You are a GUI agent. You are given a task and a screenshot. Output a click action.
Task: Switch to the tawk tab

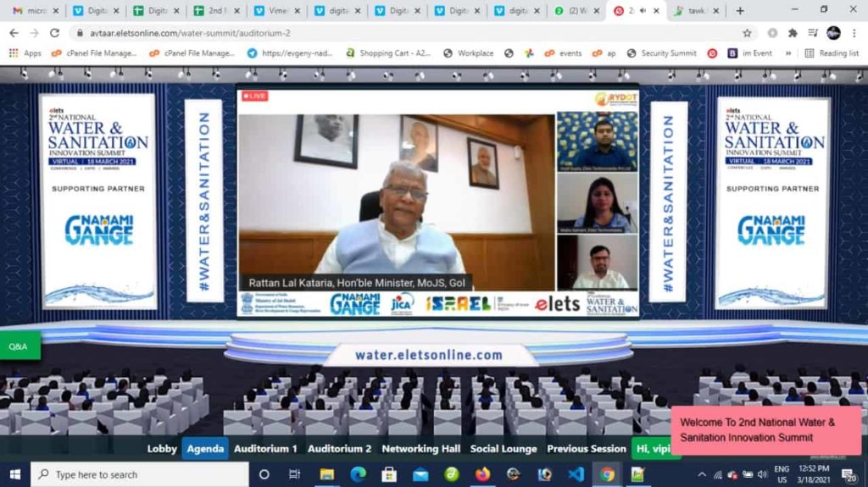[695, 10]
